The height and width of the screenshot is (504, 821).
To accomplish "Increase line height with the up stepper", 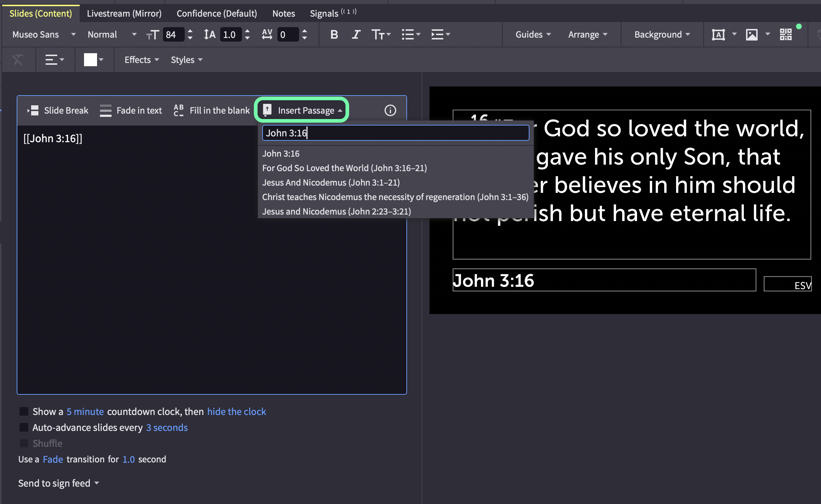I will point(247,31).
